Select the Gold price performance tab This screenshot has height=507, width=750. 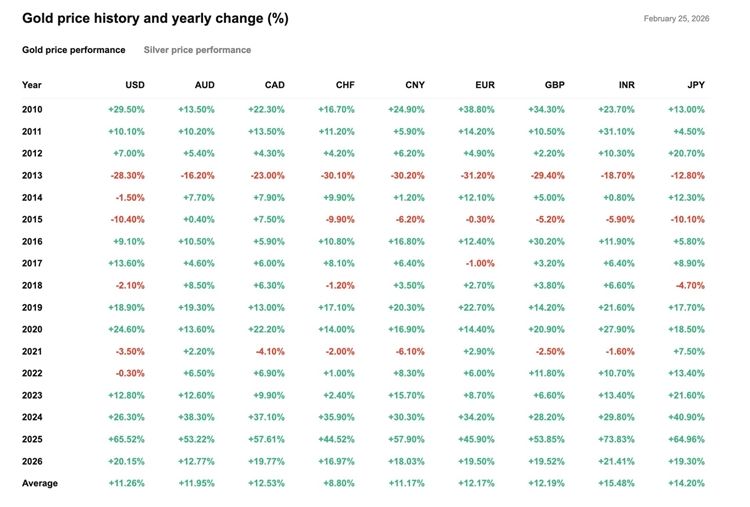[x=74, y=50]
